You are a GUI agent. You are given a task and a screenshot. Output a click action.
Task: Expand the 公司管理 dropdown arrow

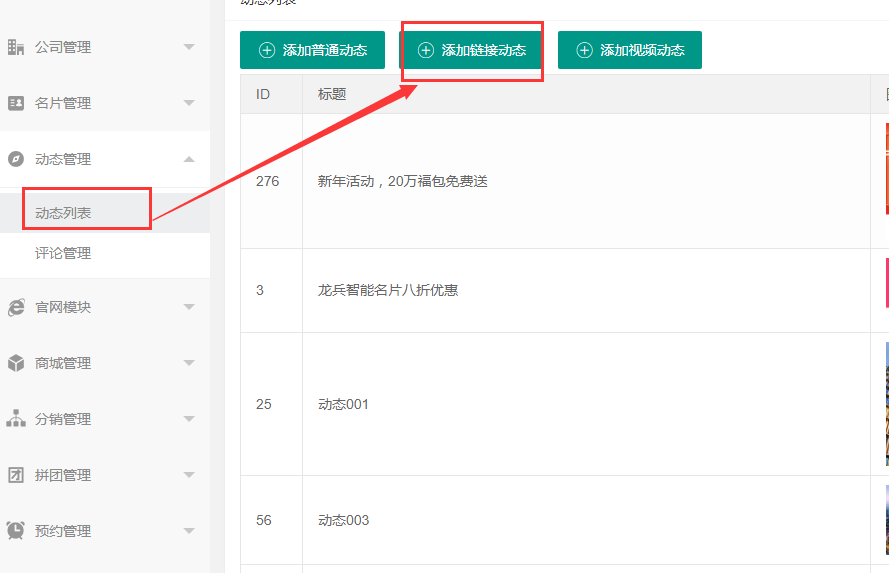coord(189,47)
